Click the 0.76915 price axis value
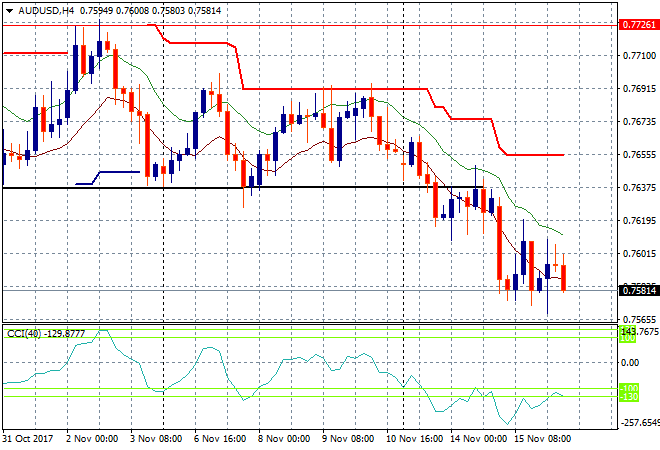The image size is (660, 450). click(x=639, y=89)
